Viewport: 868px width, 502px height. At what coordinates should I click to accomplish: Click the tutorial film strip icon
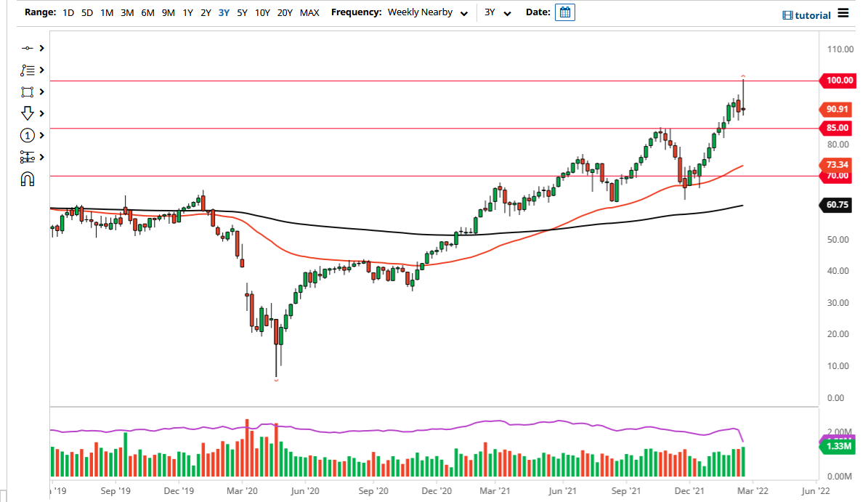[786, 15]
